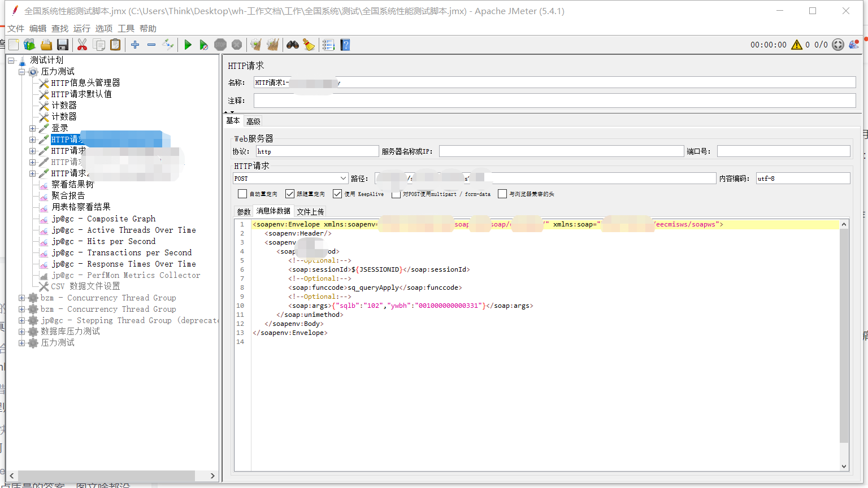Open the 工具 menu
Viewport: 868px width, 488px height.
(126, 29)
